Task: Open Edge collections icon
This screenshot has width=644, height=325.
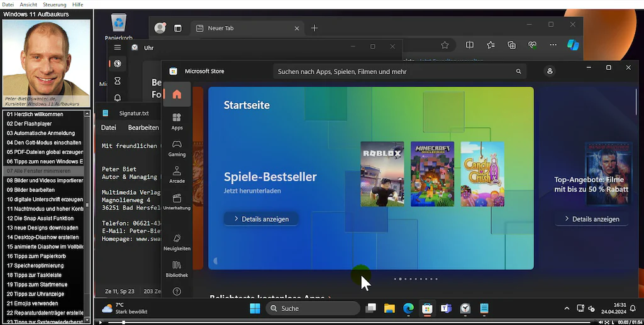Action: (512, 45)
